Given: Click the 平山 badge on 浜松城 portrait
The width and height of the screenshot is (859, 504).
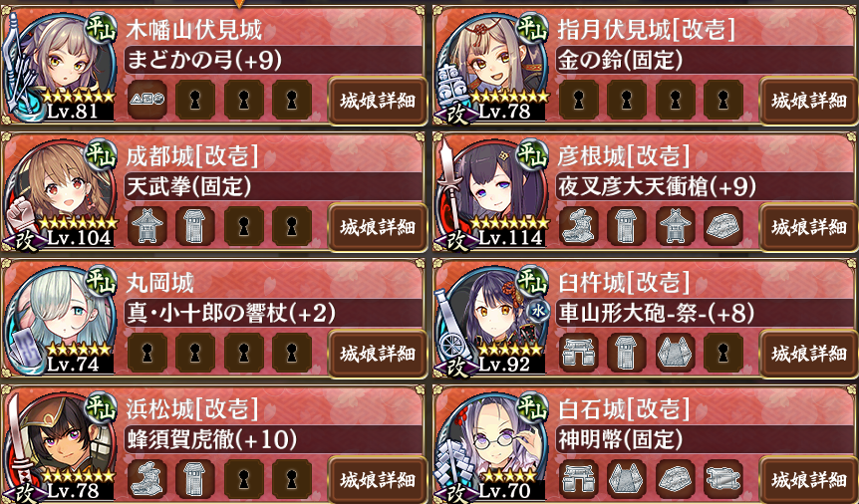Looking at the screenshot, I should pos(101,408).
